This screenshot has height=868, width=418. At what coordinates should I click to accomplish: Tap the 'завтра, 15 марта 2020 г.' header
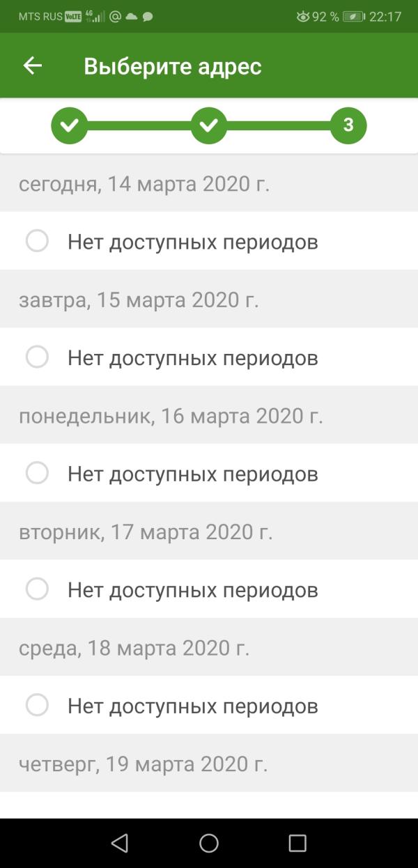click(x=139, y=300)
